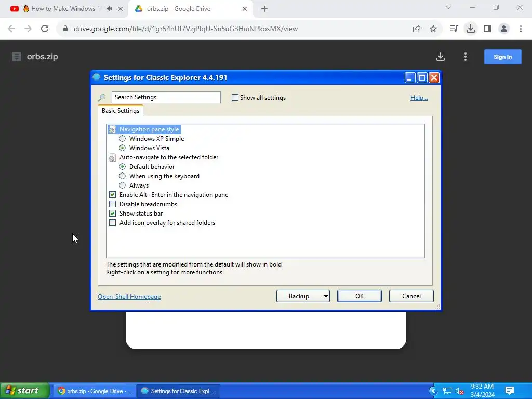Choose the Always radio option
Screen dimensions: 532x399
tap(122, 185)
